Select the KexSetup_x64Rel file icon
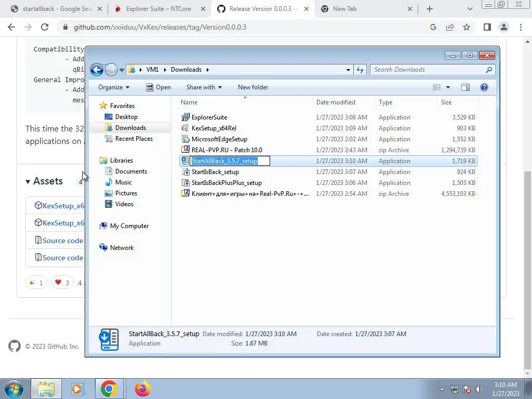 185,128
